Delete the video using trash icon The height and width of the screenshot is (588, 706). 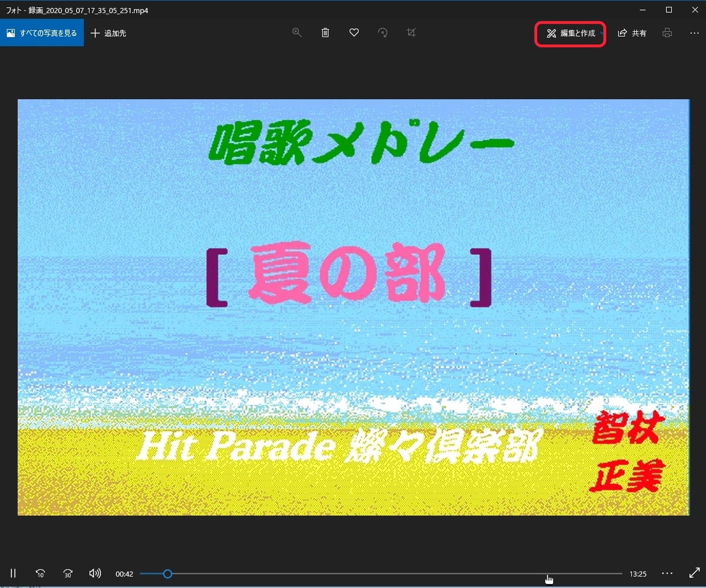pyautogui.click(x=325, y=33)
